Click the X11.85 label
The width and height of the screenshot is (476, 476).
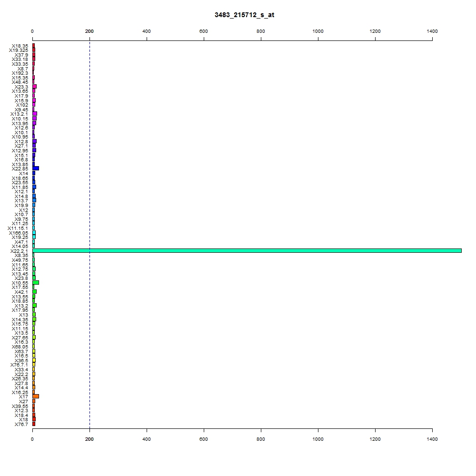point(20,187)
